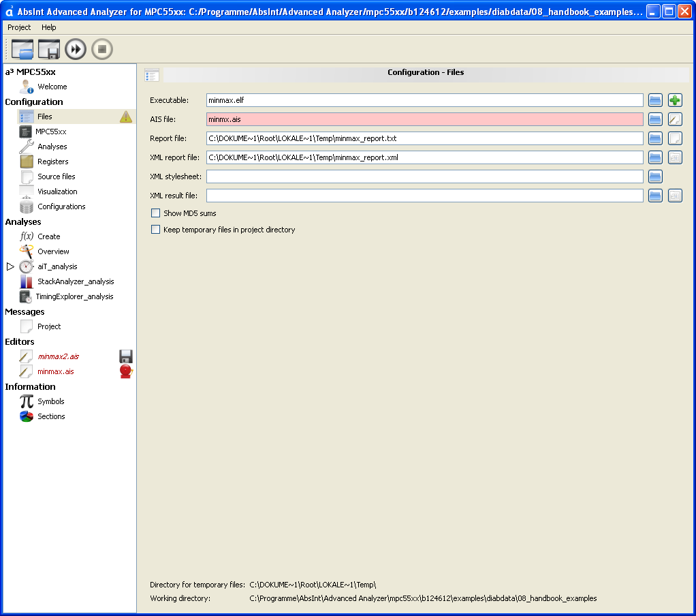Viewport: 696px width, 616px height.
Task: Minimize the AbsInt Advanced Analyzer window
Action: [x=652, y=11]
